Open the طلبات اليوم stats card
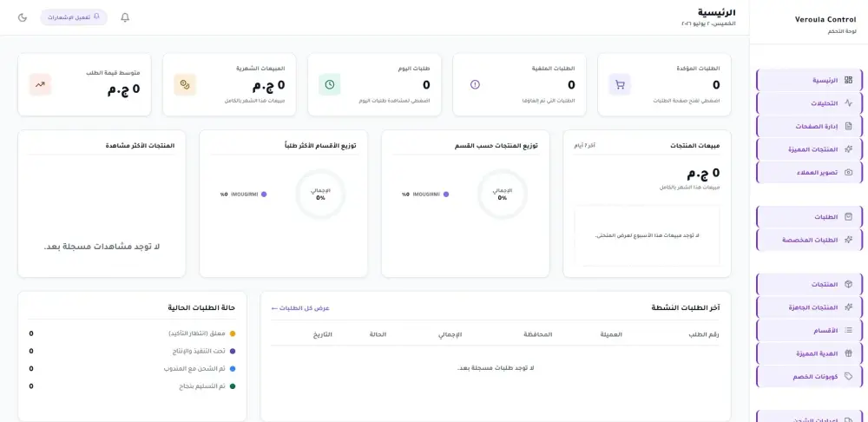Viewport: 868px width, 422px height. coord(374,85)
